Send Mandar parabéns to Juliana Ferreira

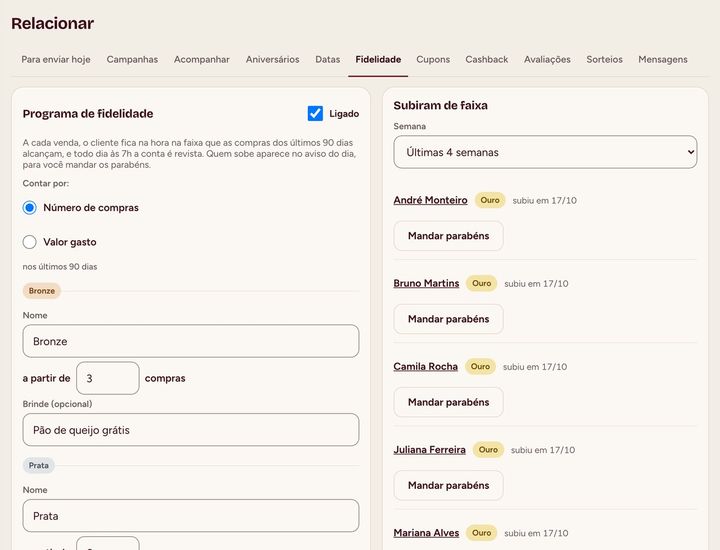point(448,485)
